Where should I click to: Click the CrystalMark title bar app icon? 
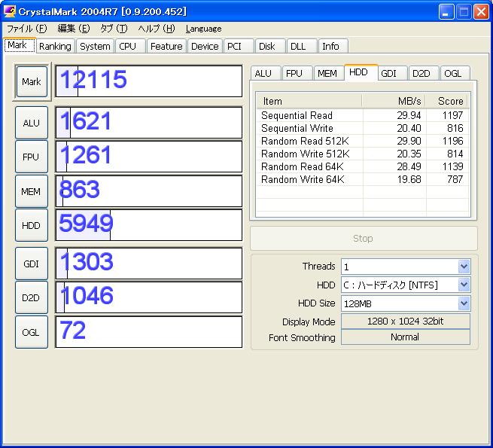coord(10,11)
